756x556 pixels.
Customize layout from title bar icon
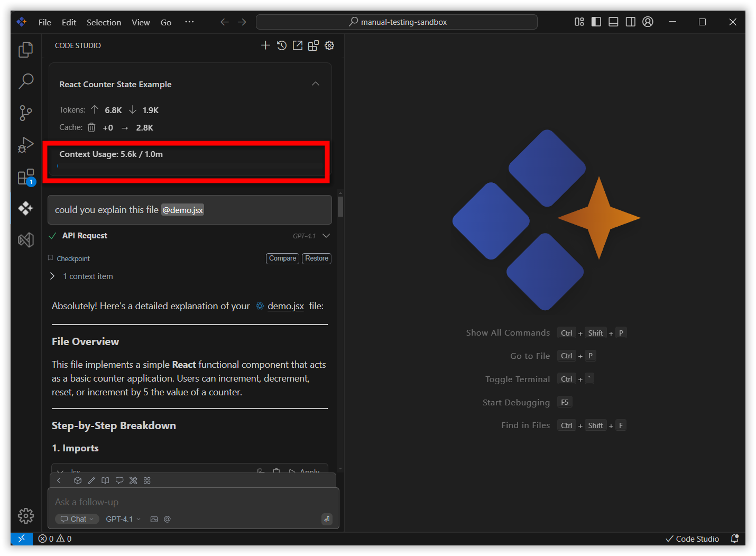point(579,22)
